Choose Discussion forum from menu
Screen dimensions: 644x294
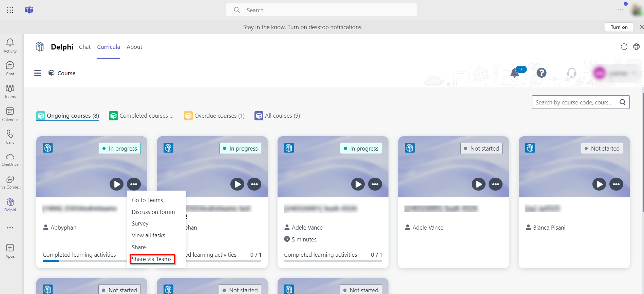[x=153, y=212]
